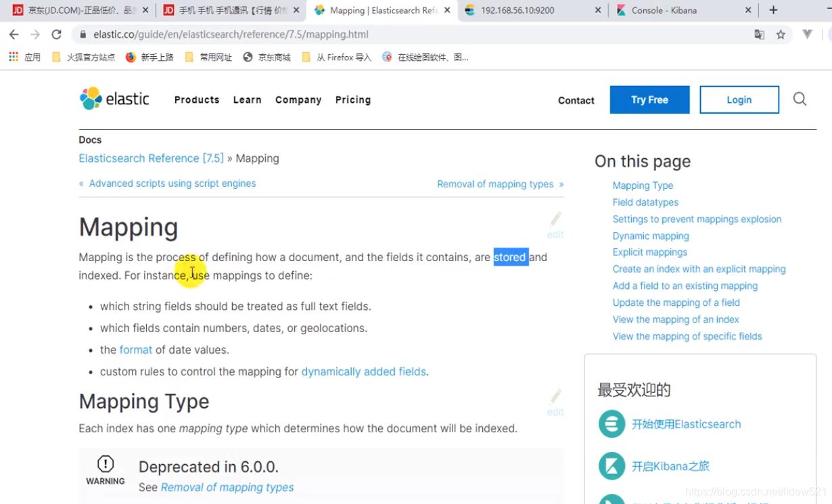The image size is (832, 504).
Task: Jump to View the mapping of an index
Action: point(676,319)
